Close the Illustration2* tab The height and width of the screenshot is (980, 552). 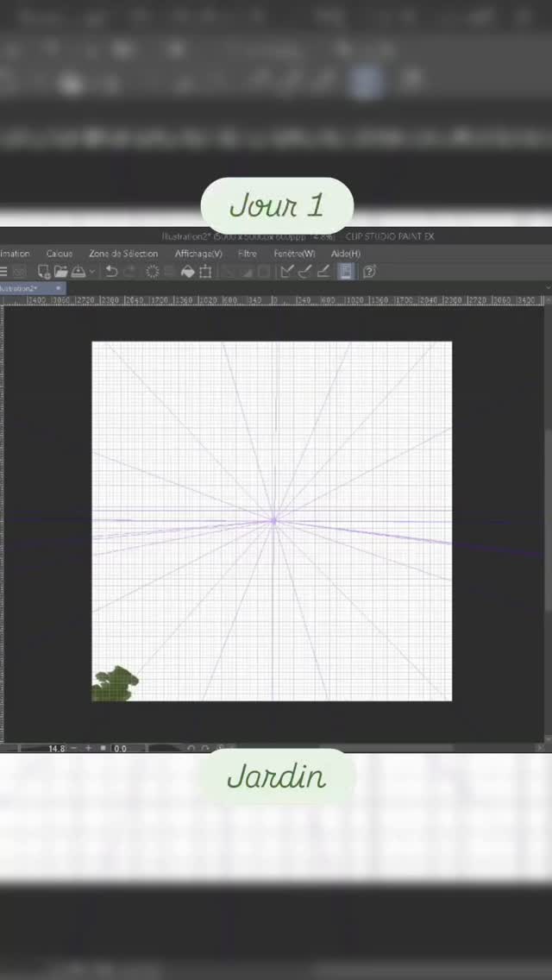pyautogui.click(x=58, y=288)
